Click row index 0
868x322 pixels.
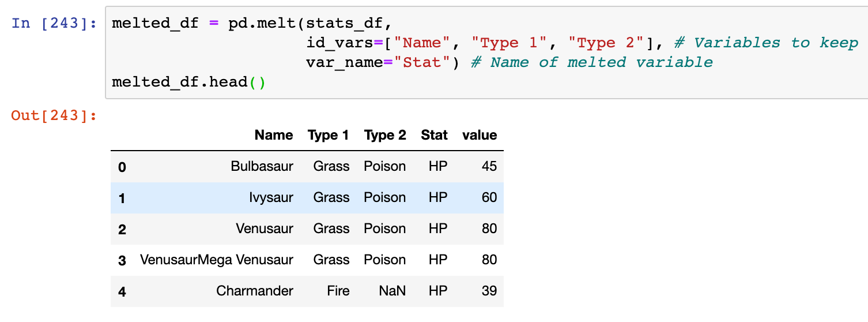(x=122, y=167)
